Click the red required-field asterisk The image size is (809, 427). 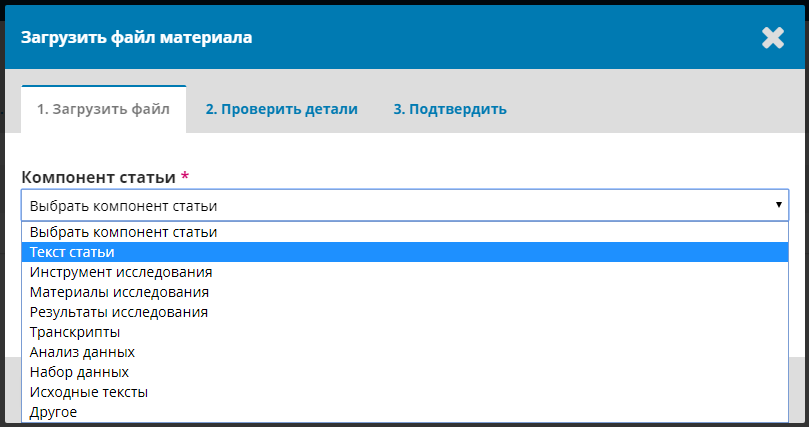tap(185, 176)
